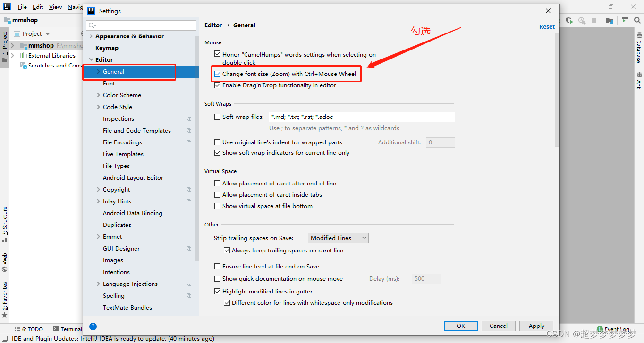
Task: Open the Project view selector dropdown
Action: tap(32, 33)
